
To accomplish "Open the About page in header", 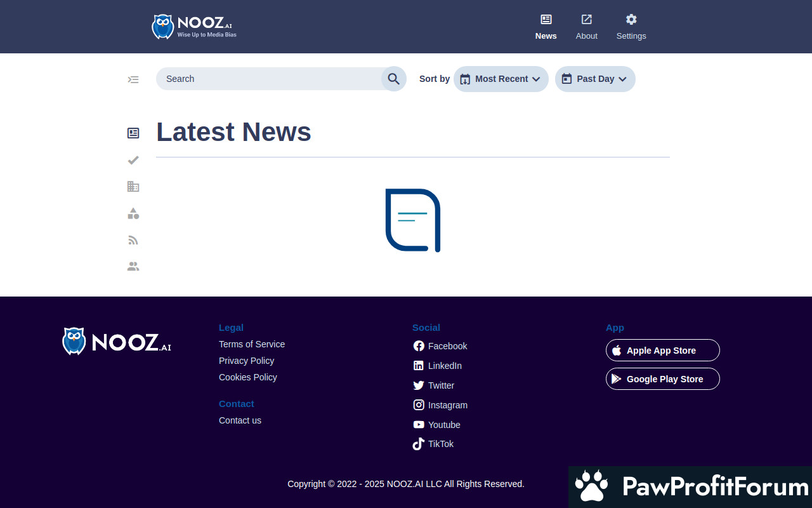I will pos(586,27).
